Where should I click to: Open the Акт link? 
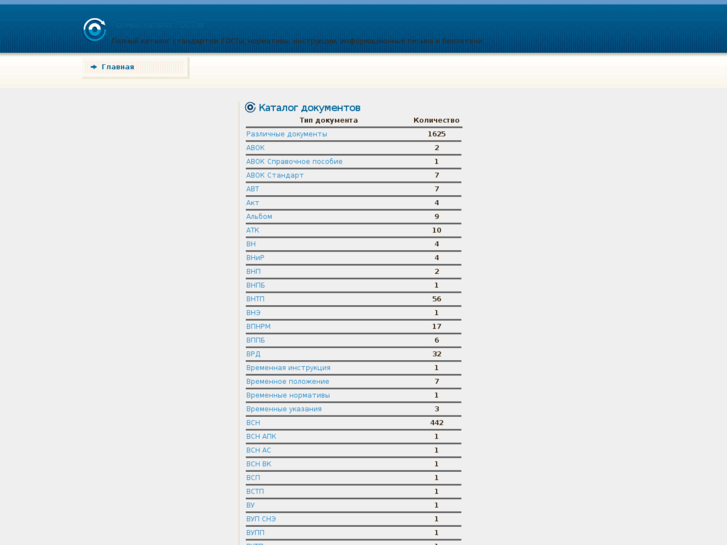[253, 203]
